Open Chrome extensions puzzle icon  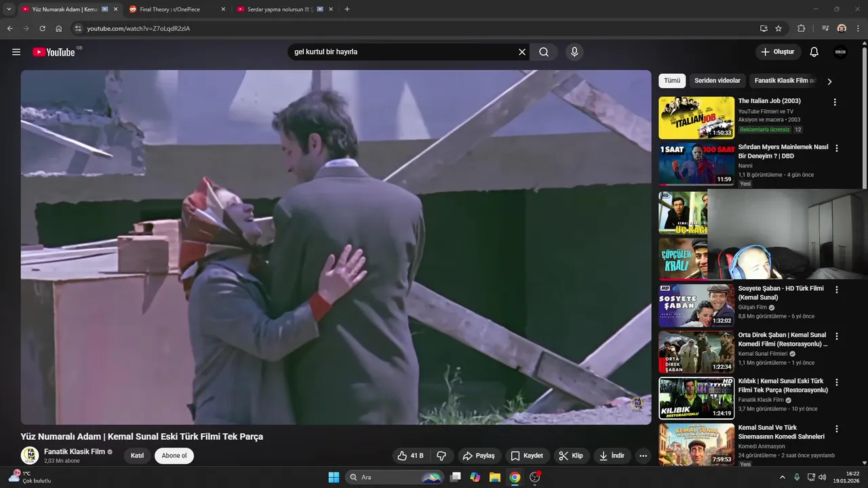pos(801,28)
